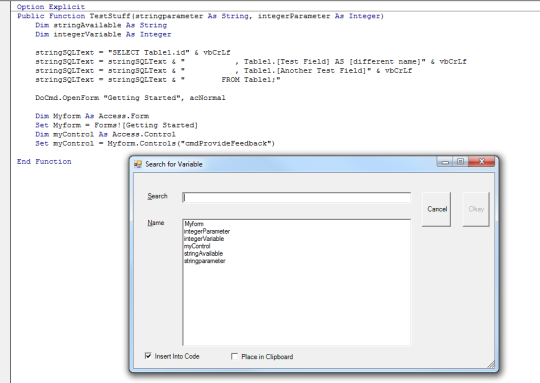This screenshot has height=383, width=540.
Task: Click the Dim integerVariable As Integer line
Action: coord(103,34)
